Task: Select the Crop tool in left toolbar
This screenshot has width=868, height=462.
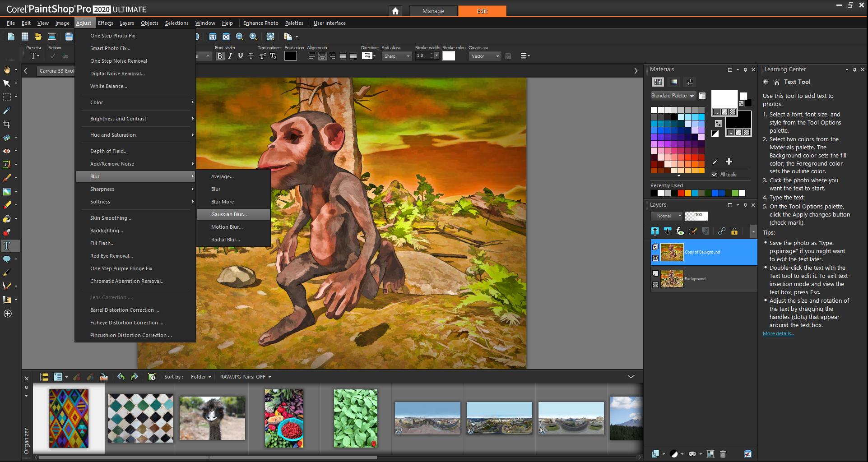Action: click(7, 124)
